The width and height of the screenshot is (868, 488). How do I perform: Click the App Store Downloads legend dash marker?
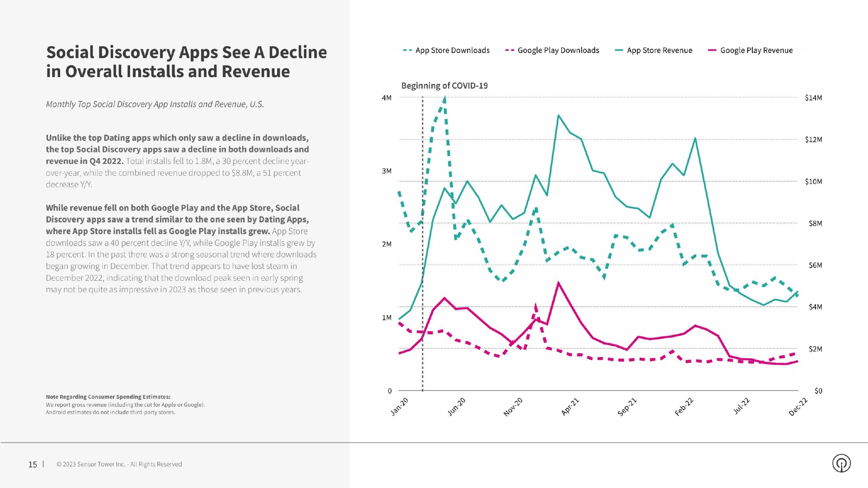point(407,50)
